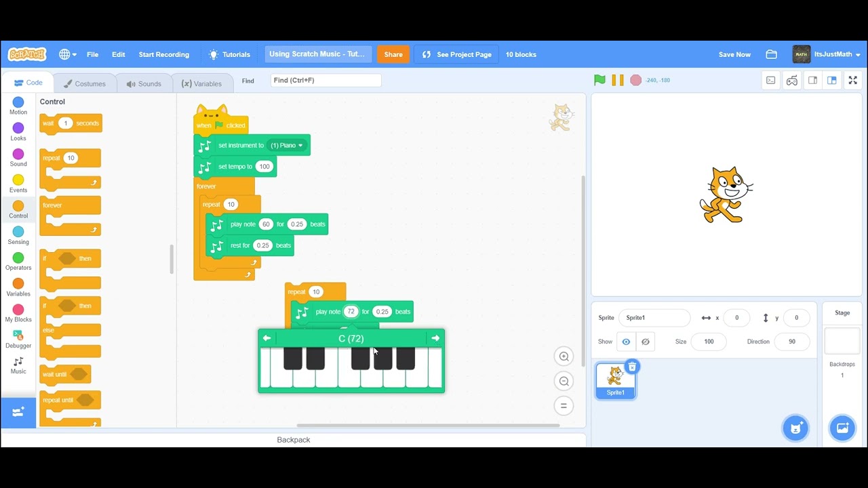This screenshot has height=488, width=868.
Task: Click the Sprite name field Sprite1
Action: click(654, 318)
